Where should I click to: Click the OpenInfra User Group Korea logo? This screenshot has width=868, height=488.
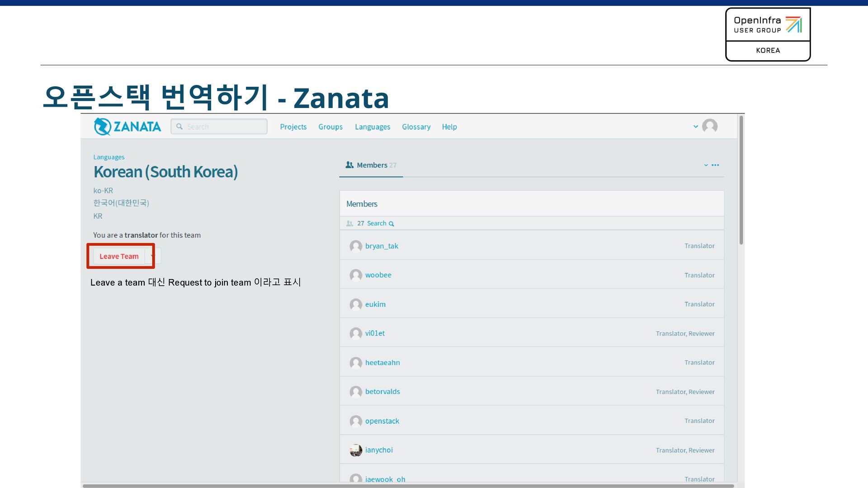click(768, 34)
